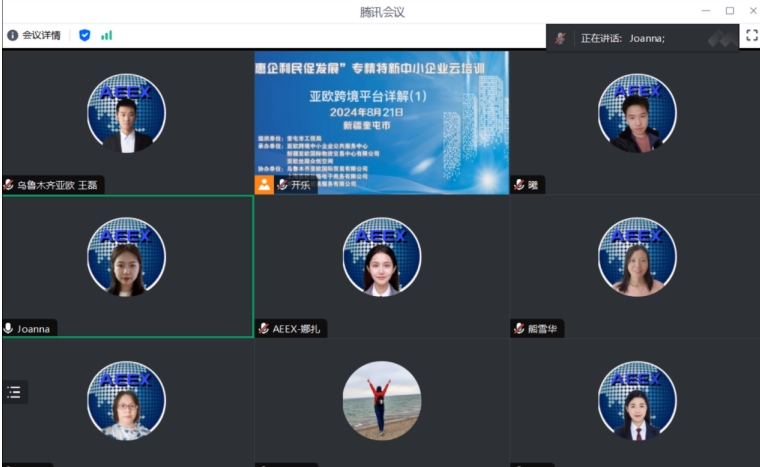The image size is (760, 467).
Task: Click muted mic icon of 乌鲁木齐亚欧 王磊
Action: tap(9, 185)
